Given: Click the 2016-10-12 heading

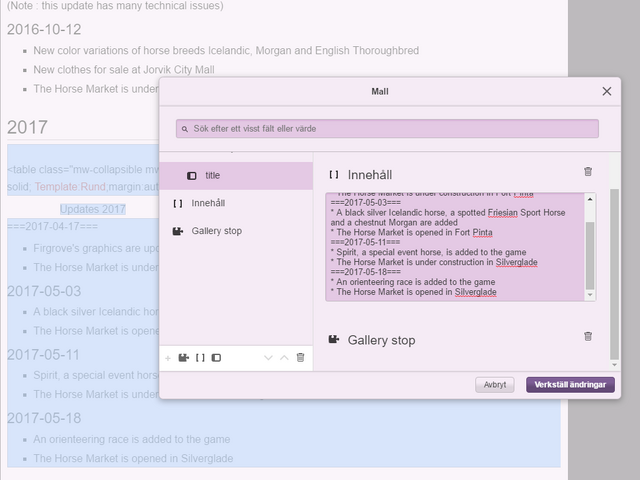Looking at the screenshot, I should tap(44, 29).
